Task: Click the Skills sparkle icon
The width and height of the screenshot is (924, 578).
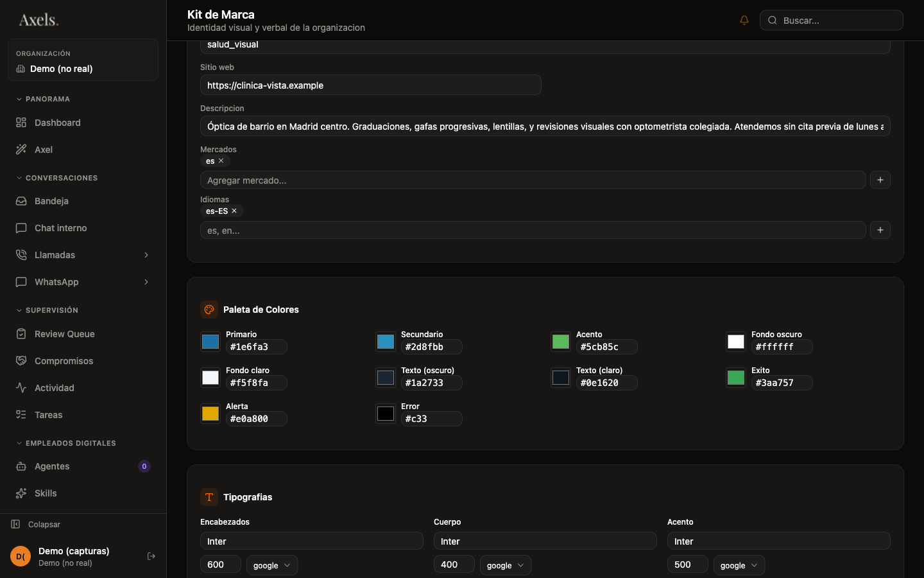Action: coord(21,493)
